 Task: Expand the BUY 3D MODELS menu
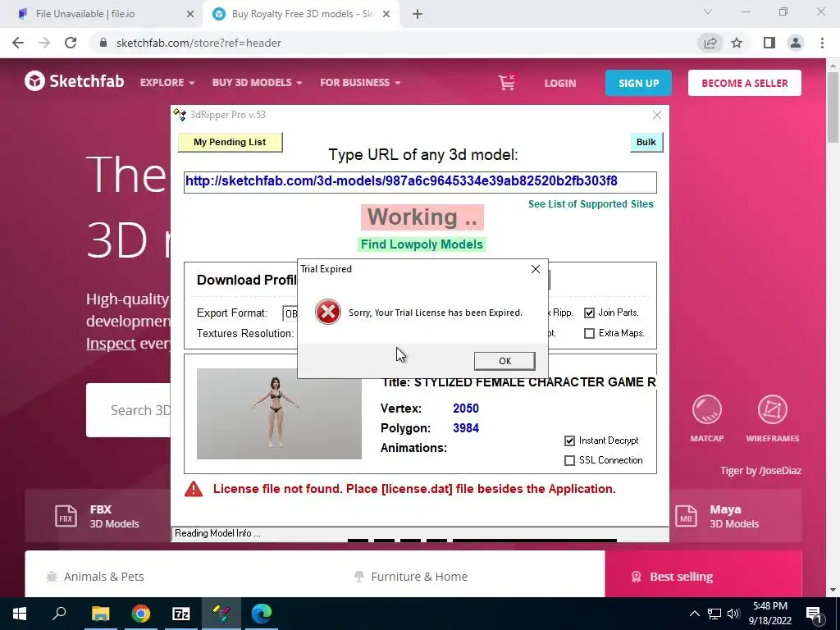click(257, 83)
